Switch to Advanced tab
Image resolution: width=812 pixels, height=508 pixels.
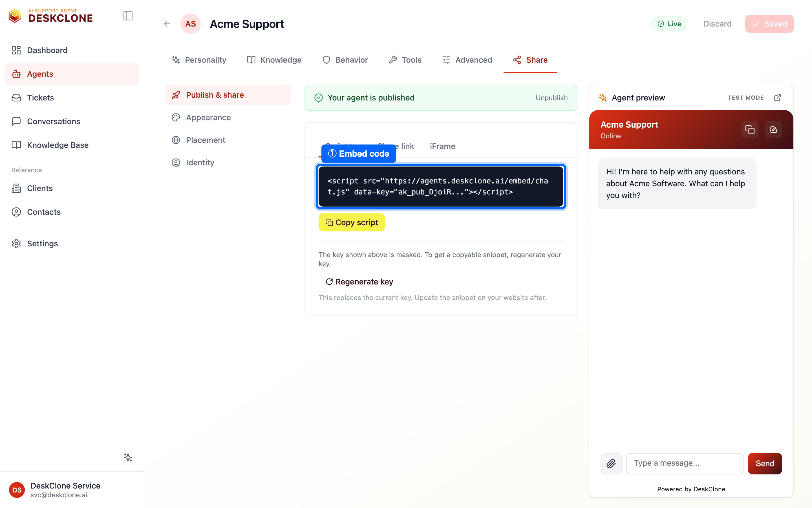[467, 60]
